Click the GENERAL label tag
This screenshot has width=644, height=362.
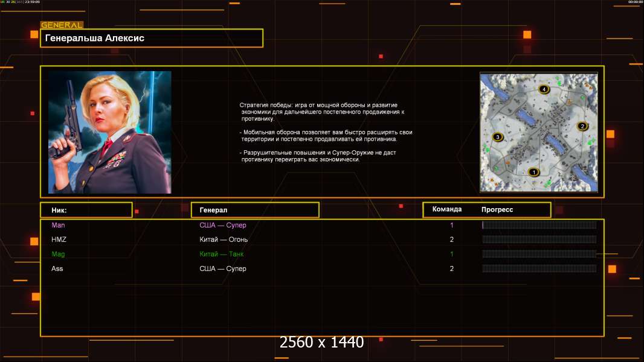point(62,25)
